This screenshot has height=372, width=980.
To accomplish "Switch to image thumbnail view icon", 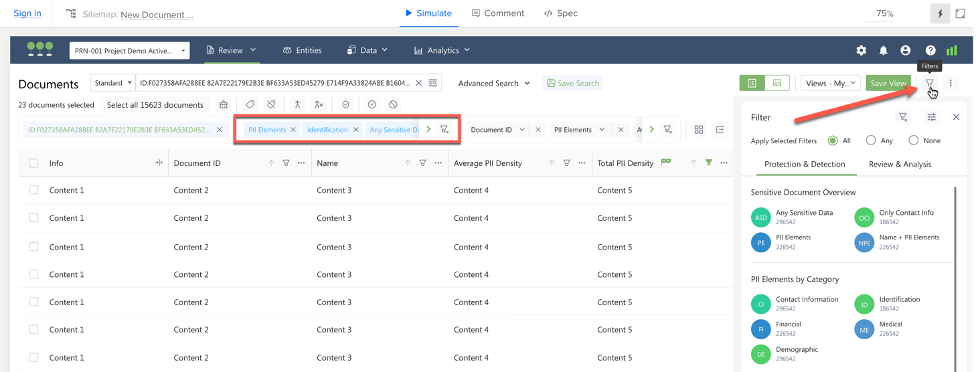I will pos(777,83).
